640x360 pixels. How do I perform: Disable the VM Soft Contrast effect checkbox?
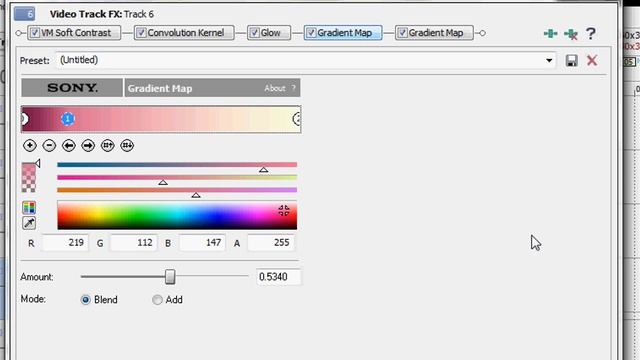tap(35, 33)
